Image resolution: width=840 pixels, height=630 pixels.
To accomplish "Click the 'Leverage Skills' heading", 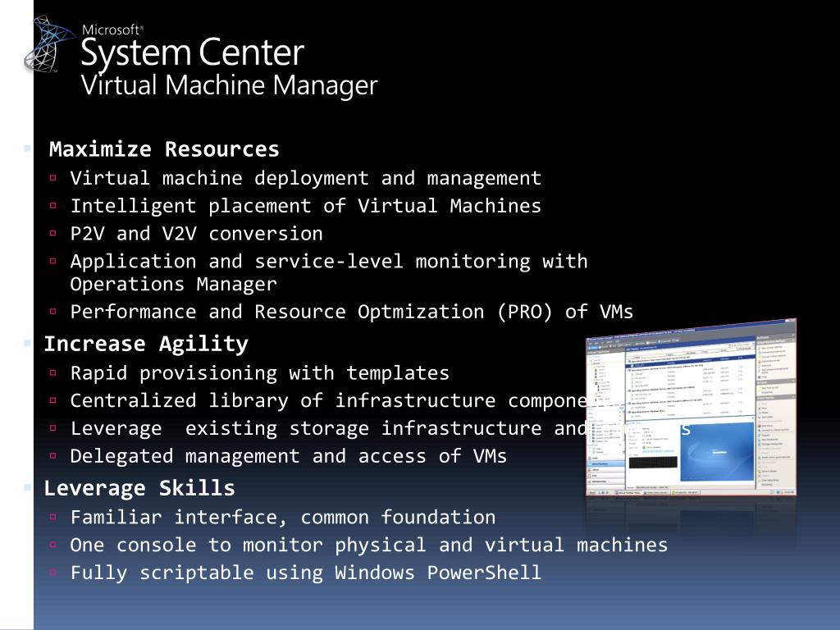I will tap(139, 488).
